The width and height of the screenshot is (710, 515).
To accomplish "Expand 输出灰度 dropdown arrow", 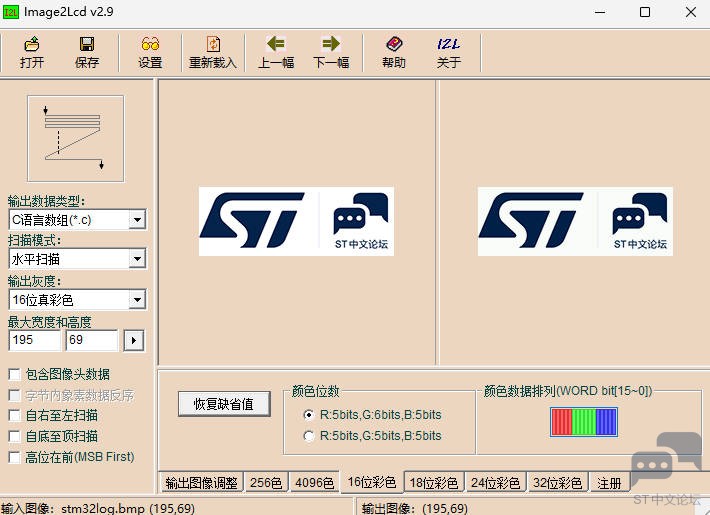I will (137, 300).
